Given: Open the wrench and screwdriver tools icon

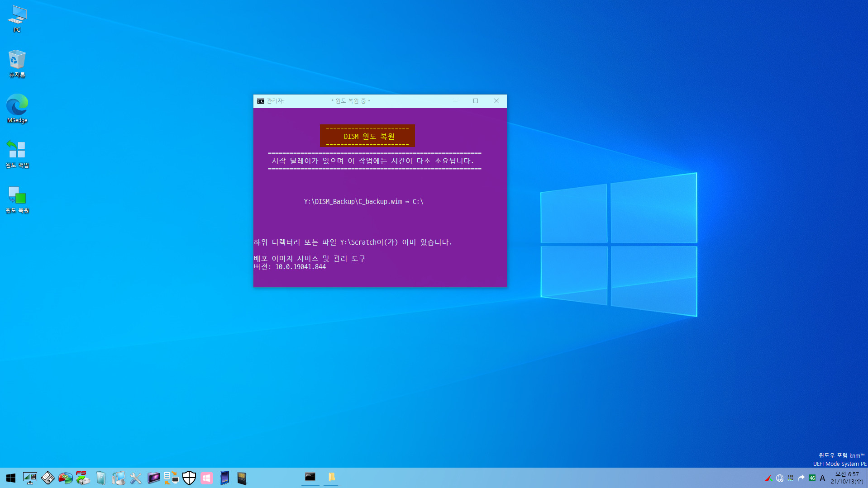Looking at the screenshot, I should coord(136,478).
